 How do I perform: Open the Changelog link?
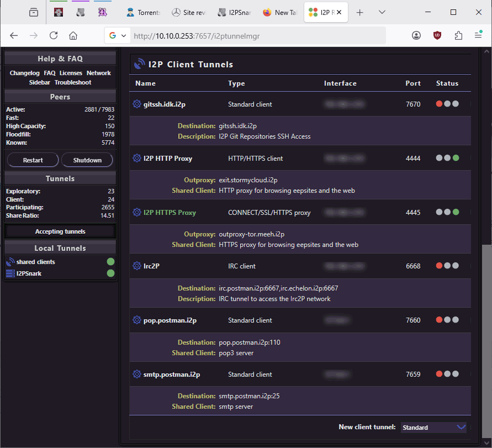24,73
